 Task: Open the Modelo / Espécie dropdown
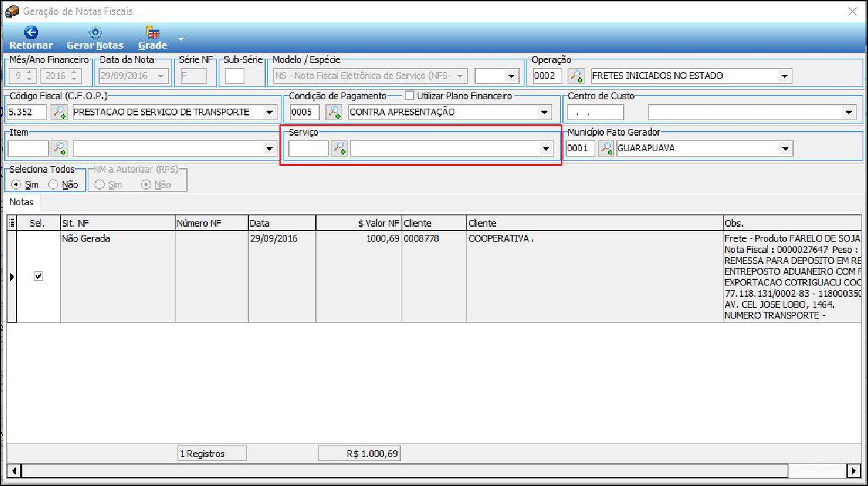click(460, 76)
